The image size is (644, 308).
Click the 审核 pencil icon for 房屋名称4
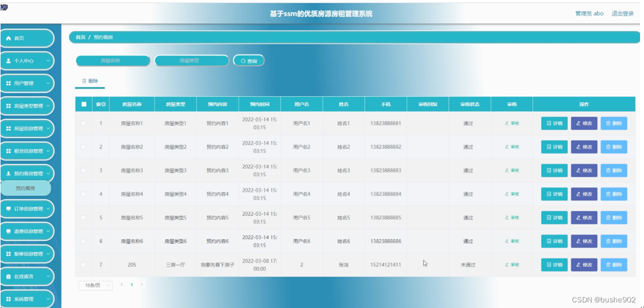tap(507, 194)
